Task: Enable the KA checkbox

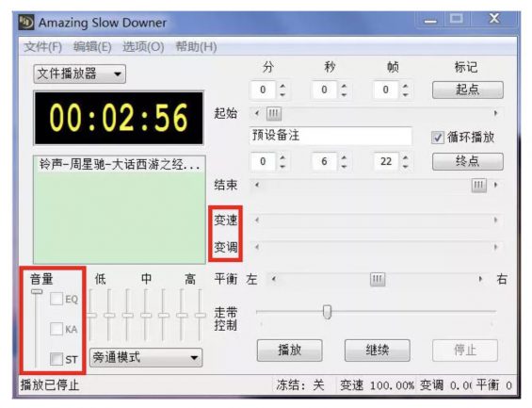Action: (x=56, y=329)
